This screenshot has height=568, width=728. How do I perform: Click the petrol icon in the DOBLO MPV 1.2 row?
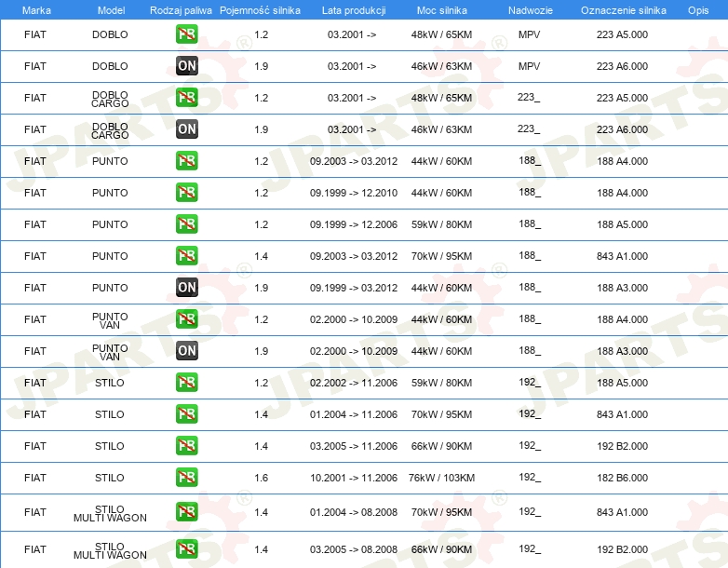pyautogui.click(x=186, y=34)
